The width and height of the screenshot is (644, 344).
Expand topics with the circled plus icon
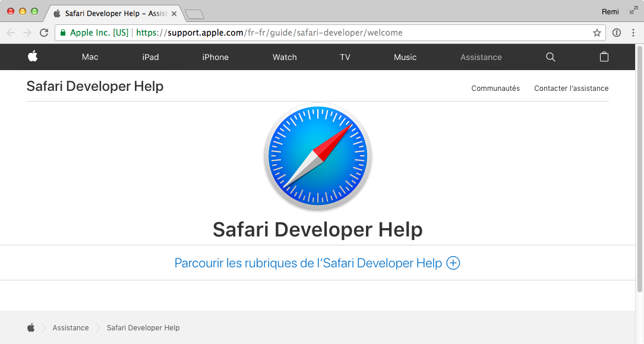tap(453, 263)
